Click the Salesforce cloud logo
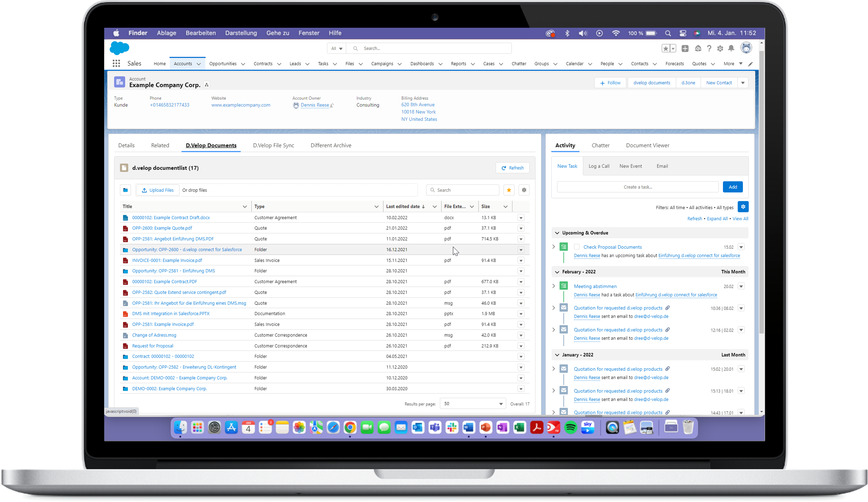The height and width of the screenshot is (502, 868). tap(119, 48)
